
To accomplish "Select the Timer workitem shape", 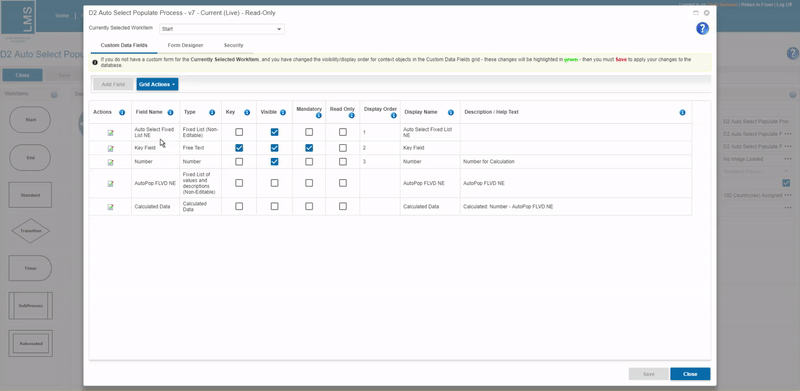I will pos(30,268).
